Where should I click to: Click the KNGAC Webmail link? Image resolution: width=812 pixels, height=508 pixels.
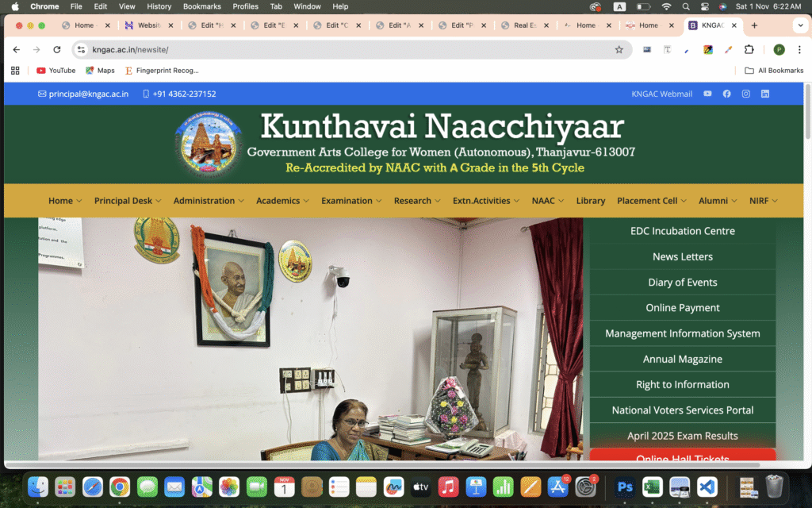point(662,94)
